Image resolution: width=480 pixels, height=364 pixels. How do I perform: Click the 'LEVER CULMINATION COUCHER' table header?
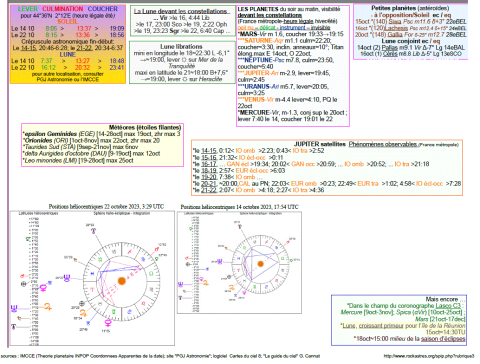[68, 9]
